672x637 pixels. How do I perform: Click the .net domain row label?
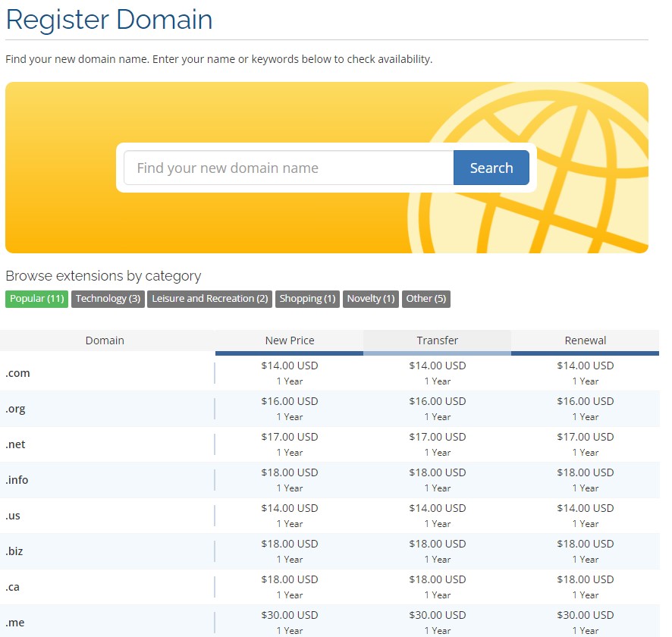pos(15,444)
